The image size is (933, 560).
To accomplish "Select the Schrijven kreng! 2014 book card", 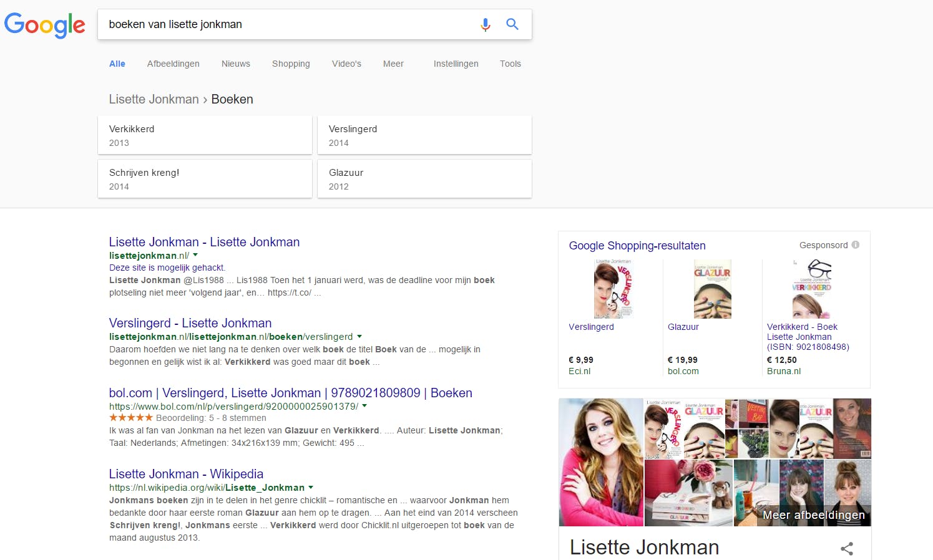I will pyautogui.click(x=205, y=179).
